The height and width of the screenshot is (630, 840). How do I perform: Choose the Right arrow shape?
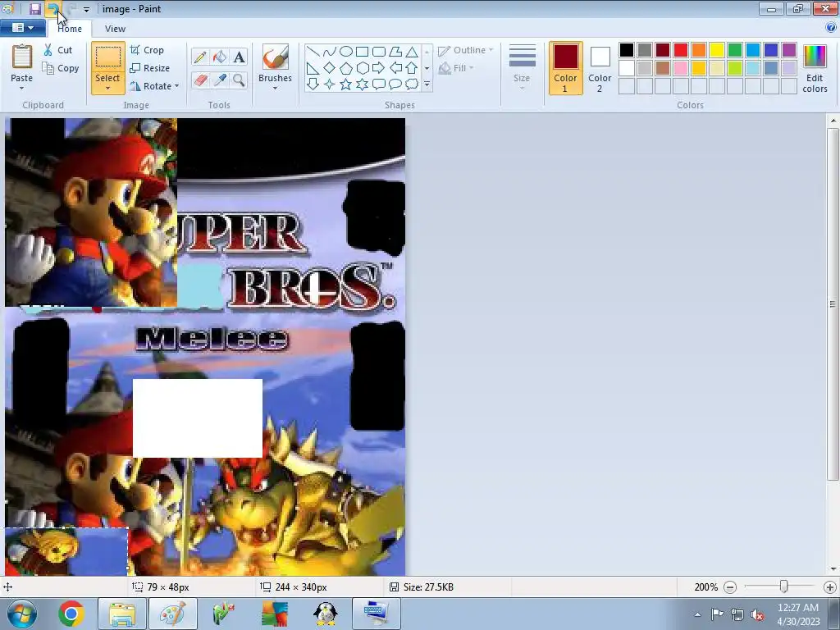click(x=379, y=68)
